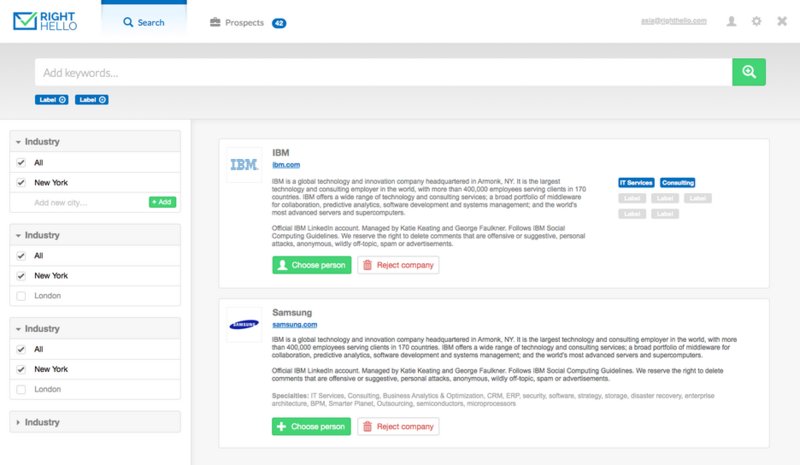Image resolution: width=800 pixels, height=465 pixels.
Task: Toggle All in the third Industry panel
Action: 21,349
